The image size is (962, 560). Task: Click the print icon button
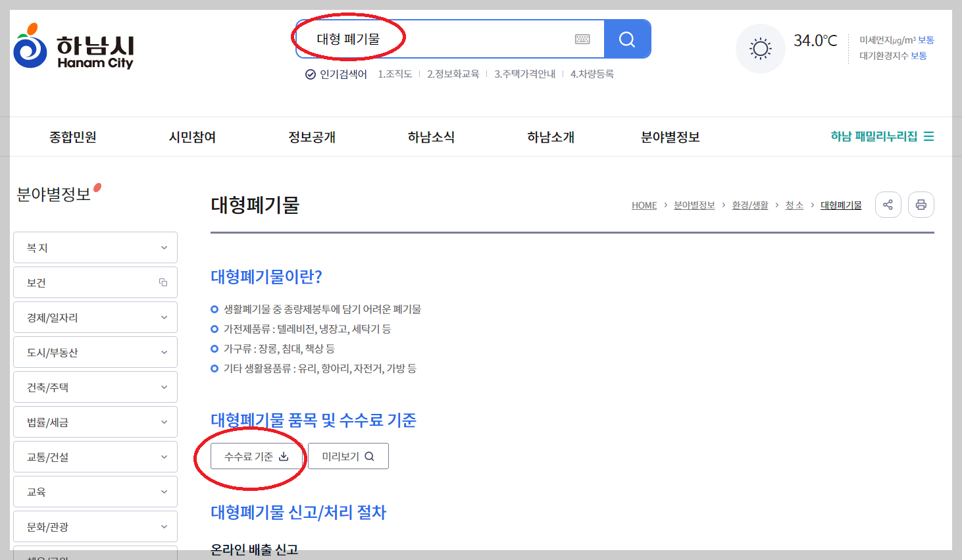click(921, 205)
